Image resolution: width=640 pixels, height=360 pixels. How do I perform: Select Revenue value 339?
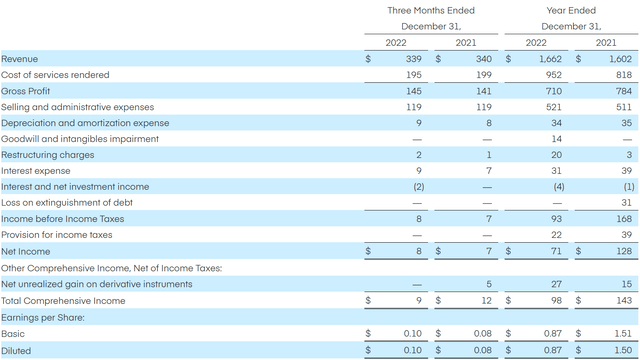coord(413,59)
